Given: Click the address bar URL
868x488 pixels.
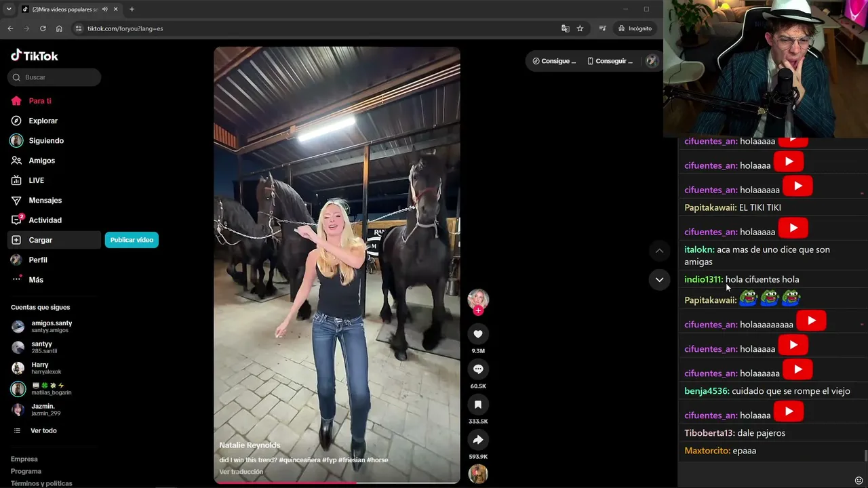Looking at the screenshot, I should tap(125, 28).
